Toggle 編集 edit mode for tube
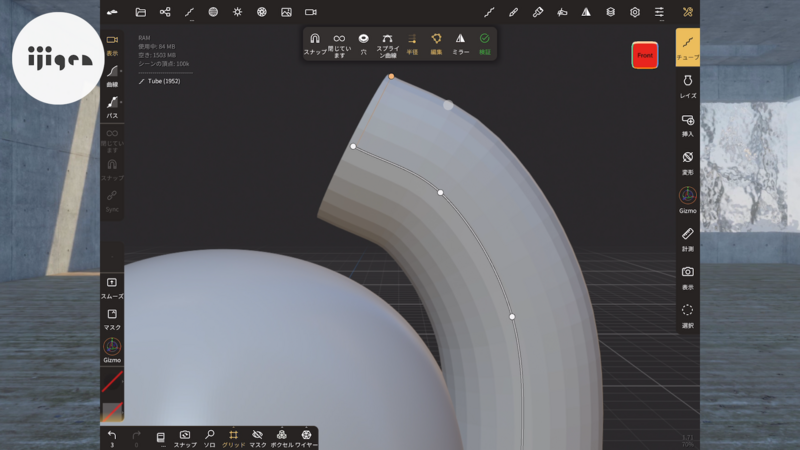The width and height of the screenshot is (800, 450). [436, 44]
